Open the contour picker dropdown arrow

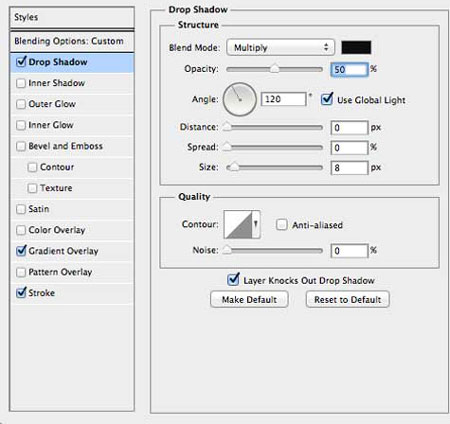point(256,224)
